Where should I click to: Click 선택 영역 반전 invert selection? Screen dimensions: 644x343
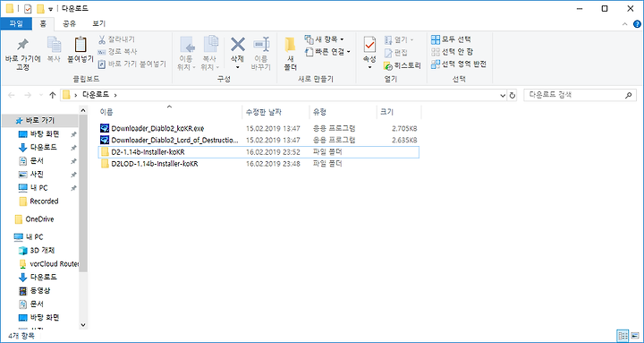pyautogui.click(x=459, y=64)
